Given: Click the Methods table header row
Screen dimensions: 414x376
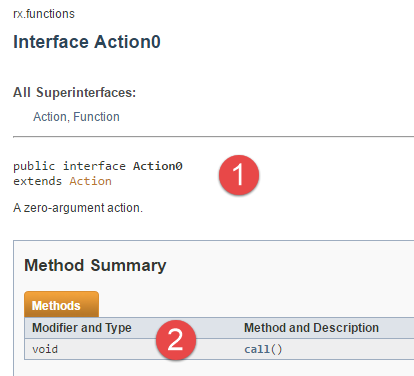Looking at the screenshot, I should click(219, 328).
